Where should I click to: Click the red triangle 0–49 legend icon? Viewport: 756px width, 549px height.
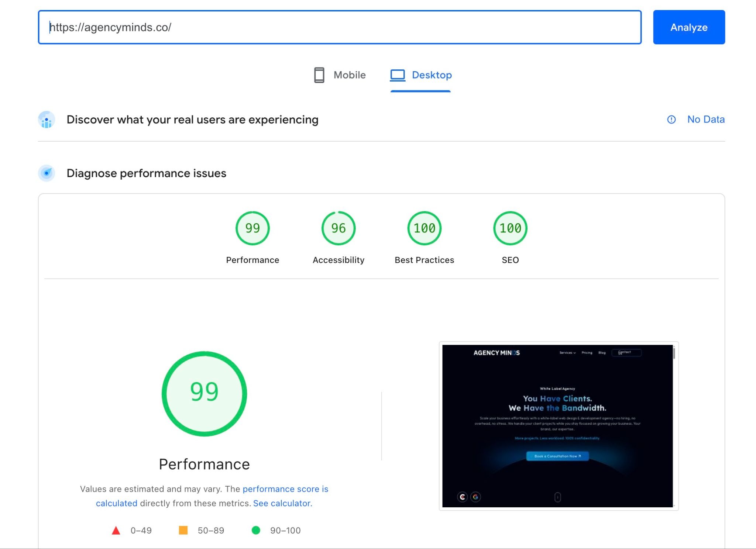(116, 531)
